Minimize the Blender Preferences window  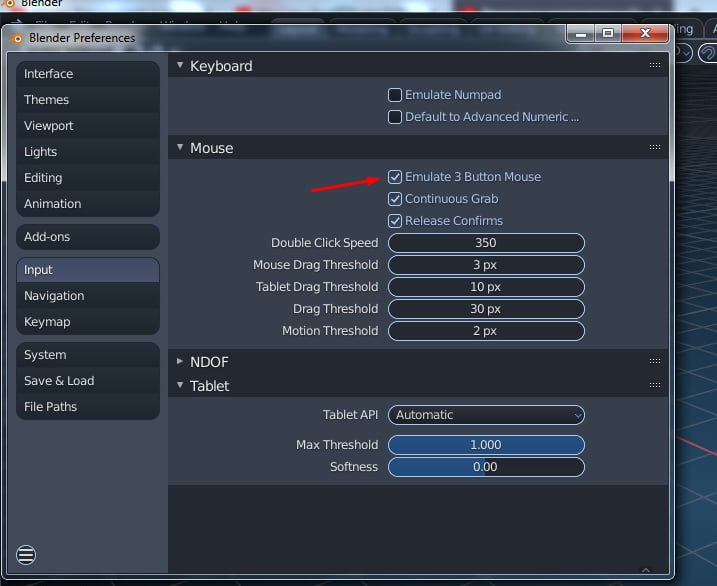click(580, 33)
